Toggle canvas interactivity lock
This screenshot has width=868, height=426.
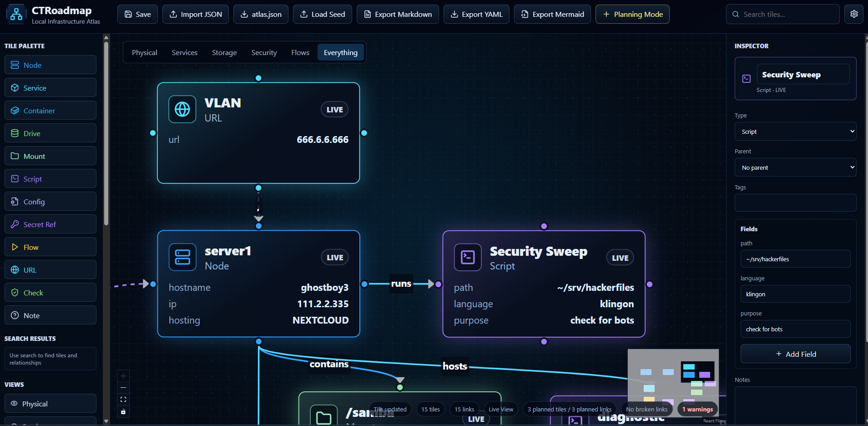[123, 411]
